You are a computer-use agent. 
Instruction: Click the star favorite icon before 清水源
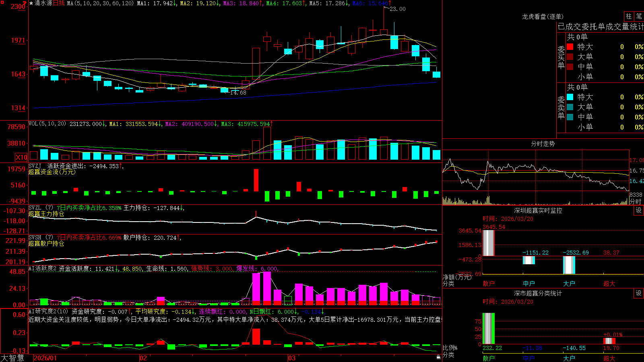pyautogui.click(x=31, y=3)
